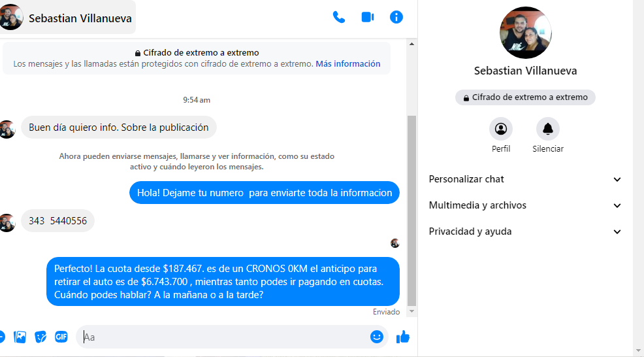Expand Privacidad y ayuda section
644x357 pixels.
[525, 231]
